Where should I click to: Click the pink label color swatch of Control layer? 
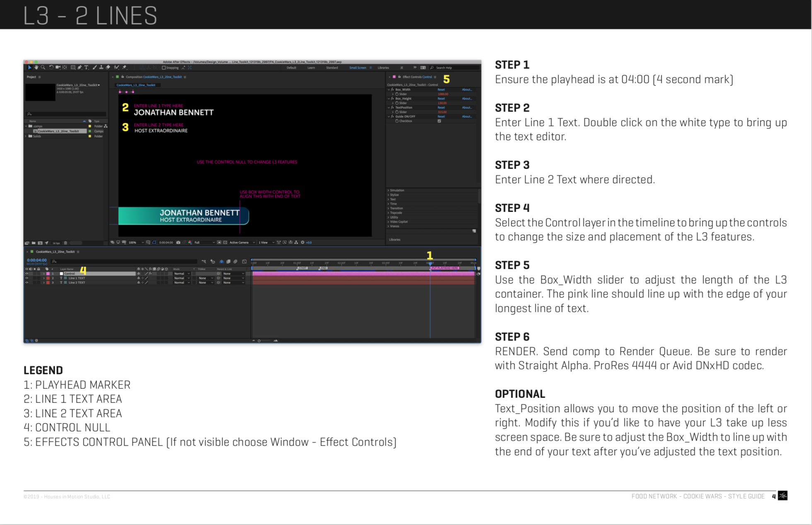point(48,274)
